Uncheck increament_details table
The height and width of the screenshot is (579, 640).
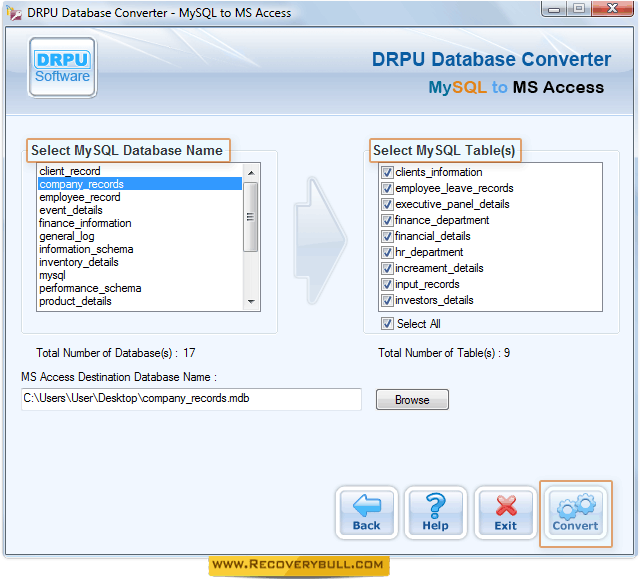coord(387,268)
